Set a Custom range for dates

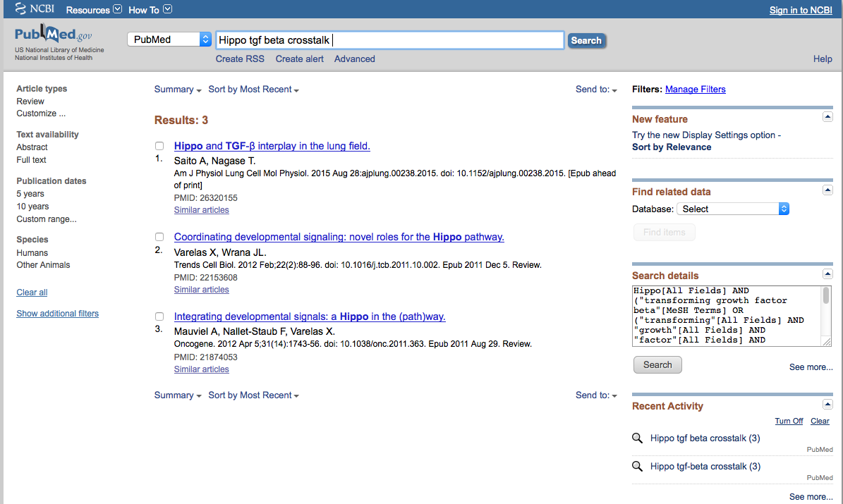coord(47,219)
